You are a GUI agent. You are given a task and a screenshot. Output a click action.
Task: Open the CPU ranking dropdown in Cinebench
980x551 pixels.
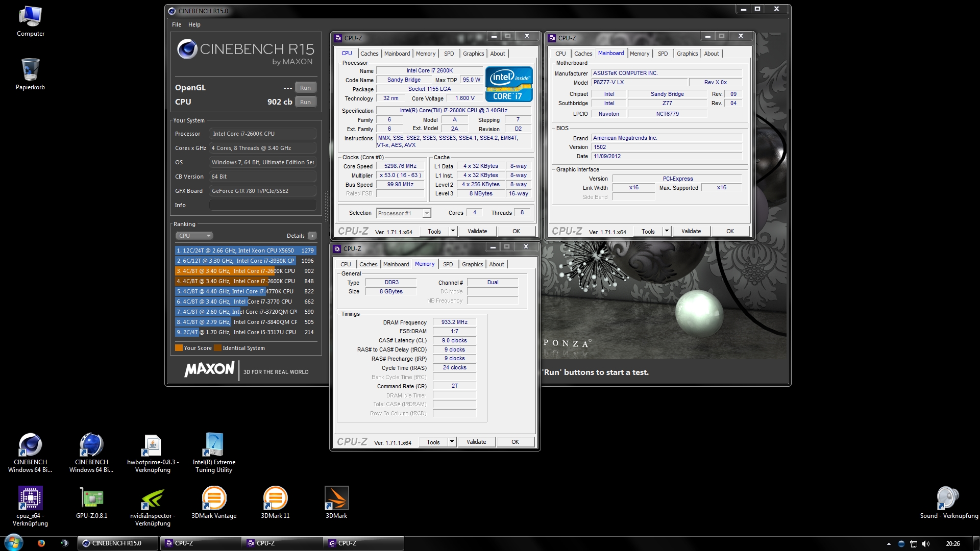point(194,236)
